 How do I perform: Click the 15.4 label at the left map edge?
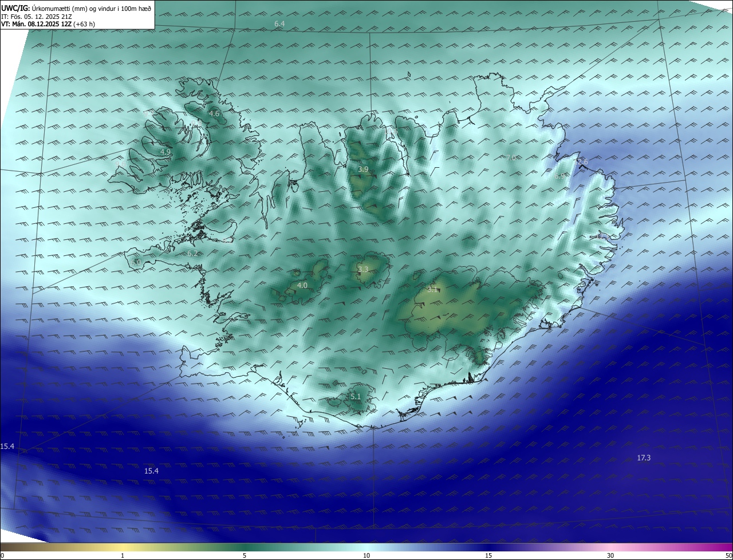point(7,446)
